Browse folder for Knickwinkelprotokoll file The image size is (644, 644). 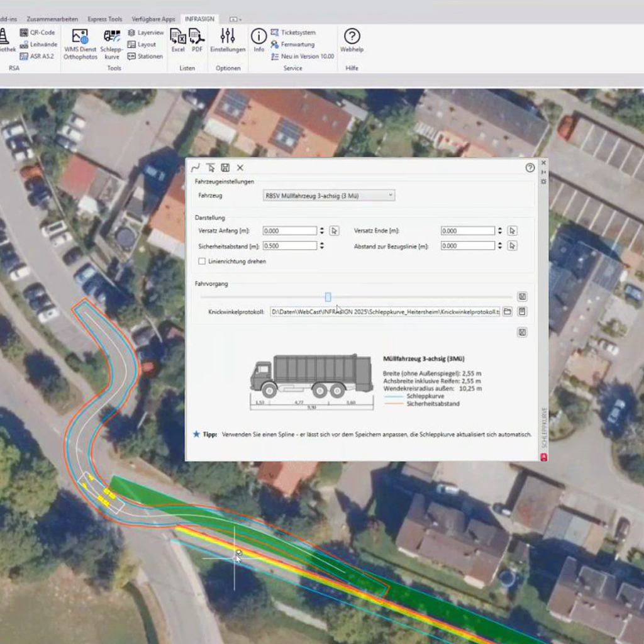coord(508,312)
